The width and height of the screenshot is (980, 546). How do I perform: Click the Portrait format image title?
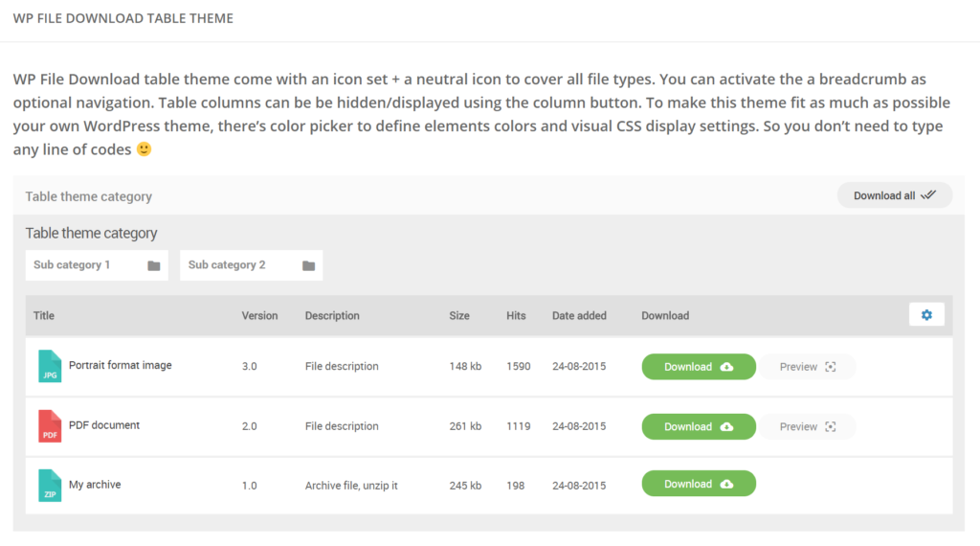(x=120, y=365)
